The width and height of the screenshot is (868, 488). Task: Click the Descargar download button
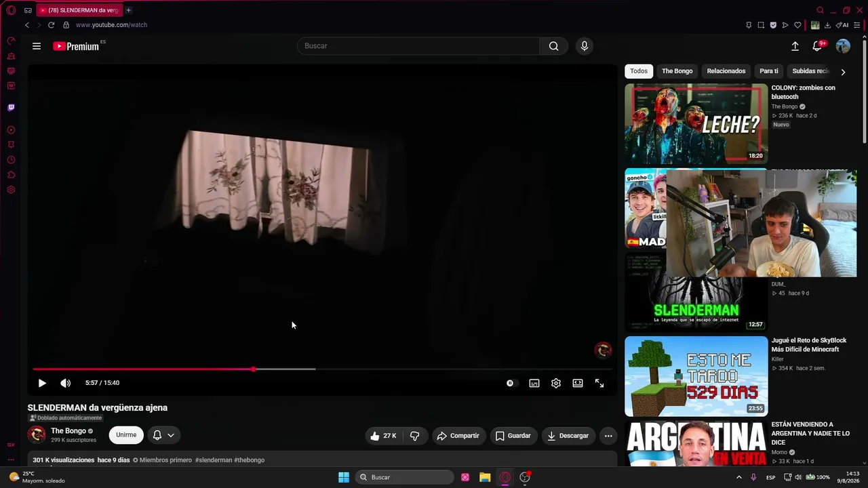pyautogui.click(x=568, y=436)
